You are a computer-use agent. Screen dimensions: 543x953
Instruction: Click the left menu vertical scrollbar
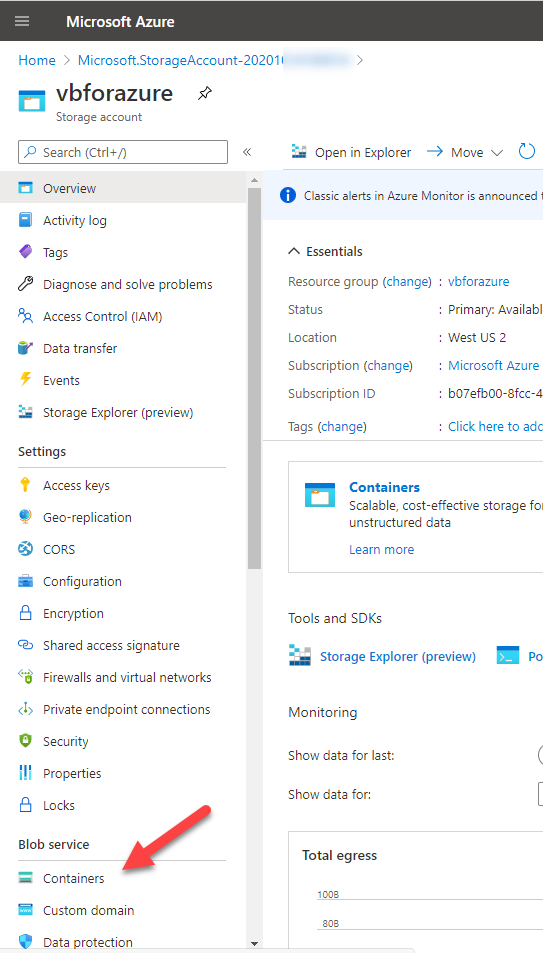coord(254,377)
